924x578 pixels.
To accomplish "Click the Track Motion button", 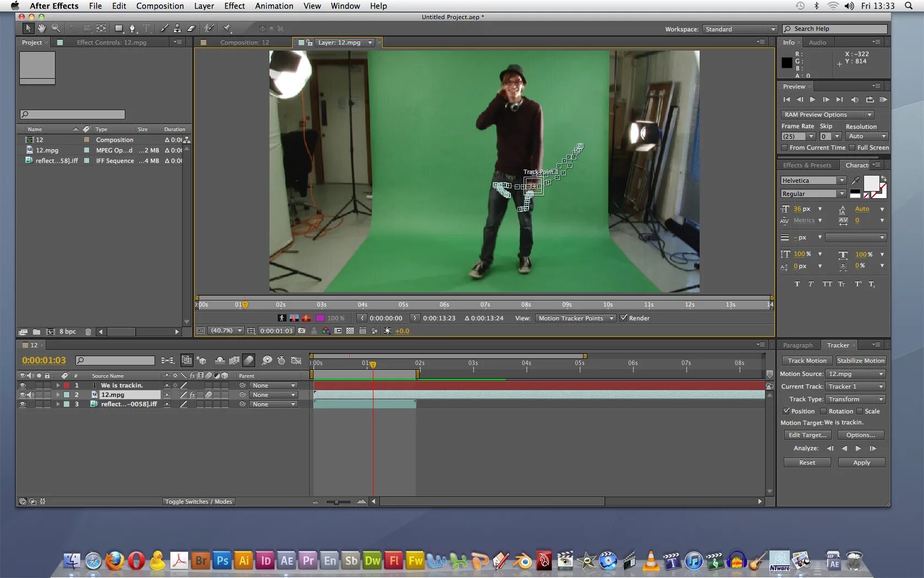I will pyautogui.click(x=807, y=361).
